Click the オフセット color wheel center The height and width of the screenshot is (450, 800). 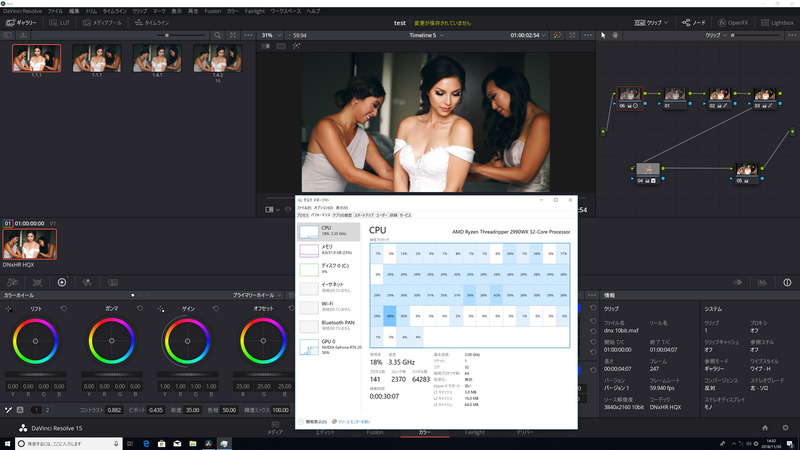[263, 341]
